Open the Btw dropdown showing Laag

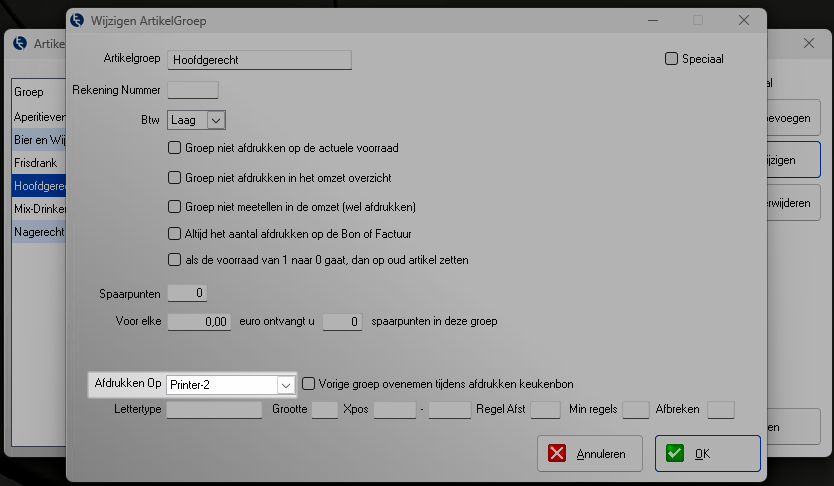(x=216, y=120)
